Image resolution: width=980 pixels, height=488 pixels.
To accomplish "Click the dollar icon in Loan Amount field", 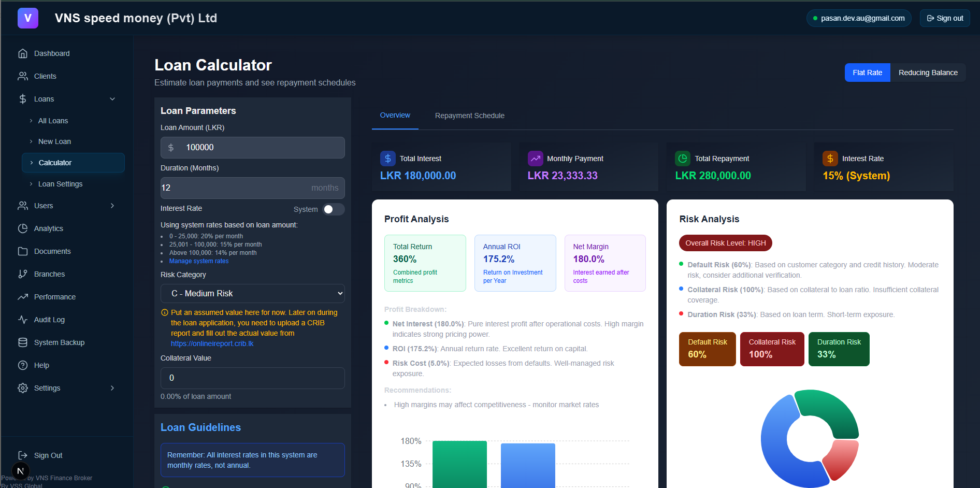I will (x=171, y=148).
